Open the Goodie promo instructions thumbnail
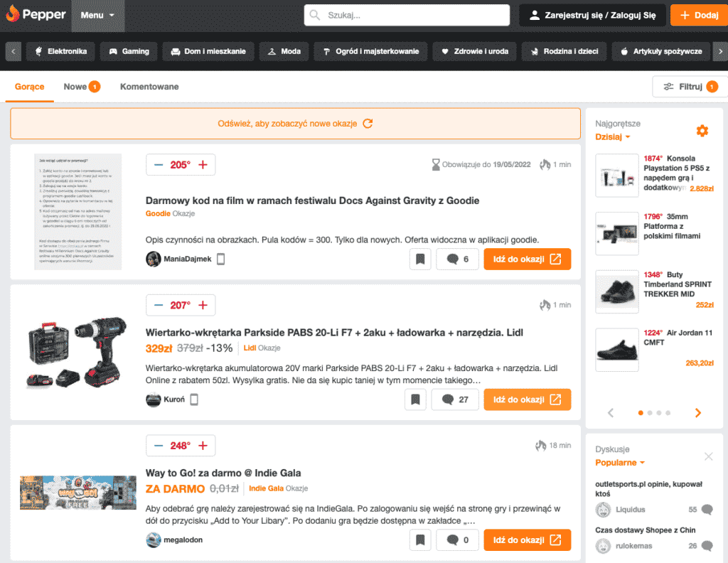Image resolution: width=728 pixels, height=563 pixels. (x=78, y=212)
